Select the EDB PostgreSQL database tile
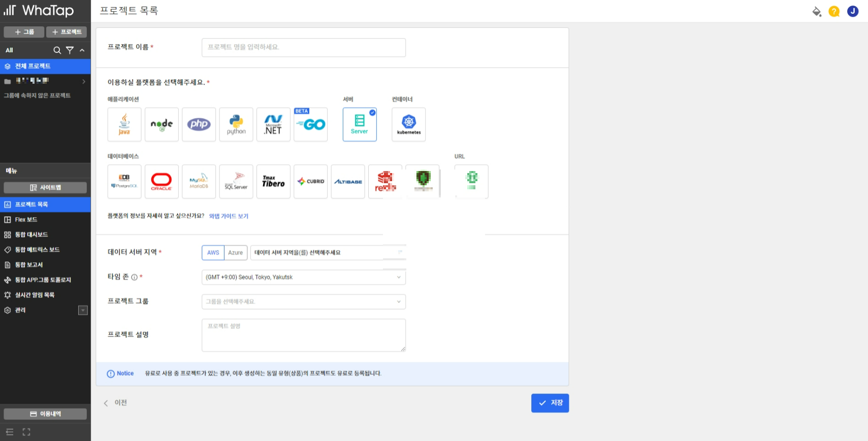868x441 pixels. pyautogui.click(x=124, y=182)
